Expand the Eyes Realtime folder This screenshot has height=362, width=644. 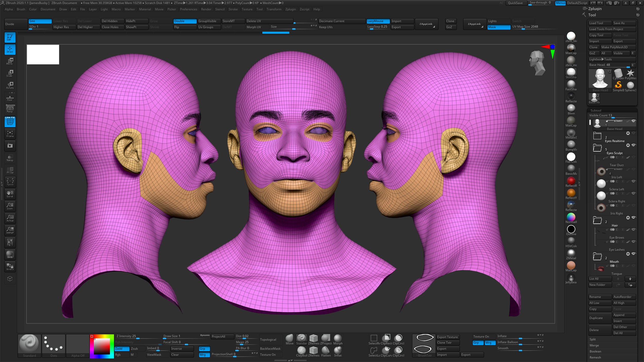coord(597,136)
